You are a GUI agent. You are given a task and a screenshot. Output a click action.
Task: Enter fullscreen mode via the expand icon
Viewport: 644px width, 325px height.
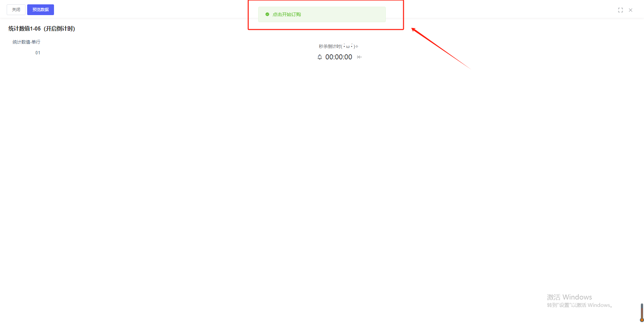[621, 10]
